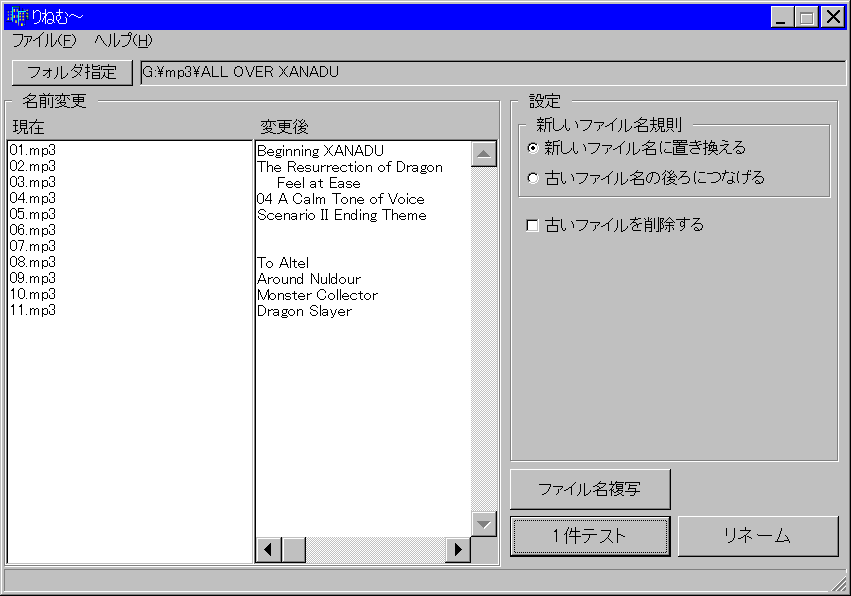Click the りねむ～ app icon in title bar
This screenshot has width=851, height=596.
point(18,17)
